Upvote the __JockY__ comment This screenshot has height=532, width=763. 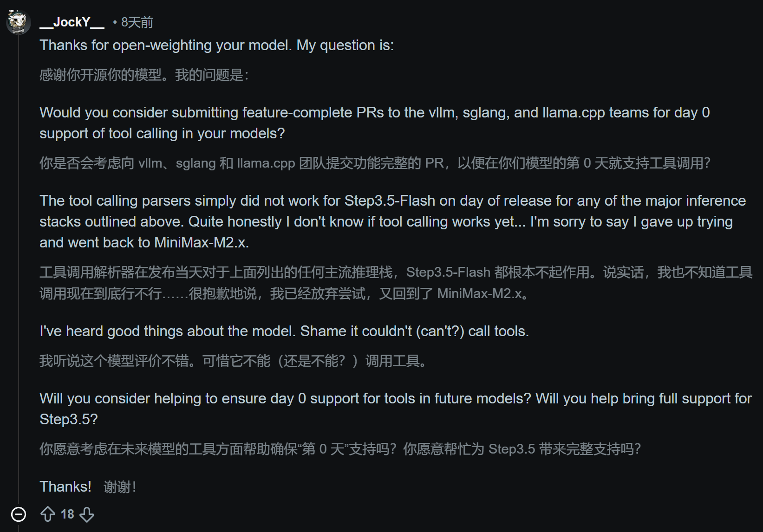click(48, 514)
